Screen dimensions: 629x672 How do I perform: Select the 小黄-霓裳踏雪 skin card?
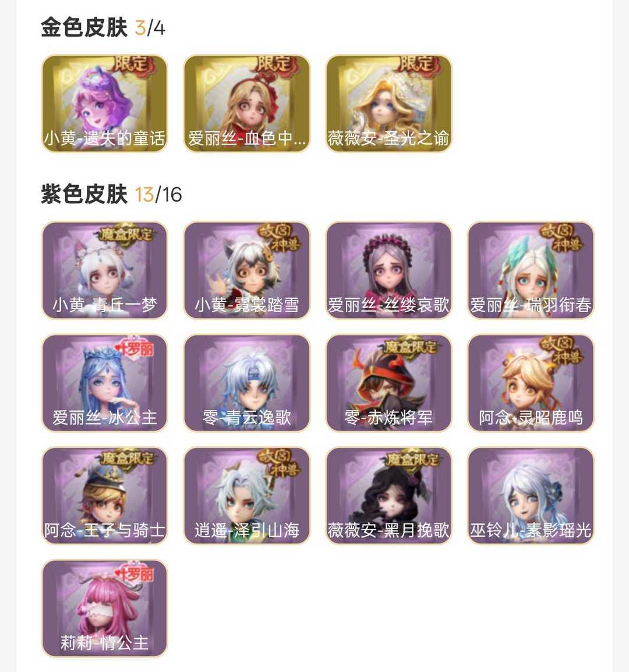246,270
